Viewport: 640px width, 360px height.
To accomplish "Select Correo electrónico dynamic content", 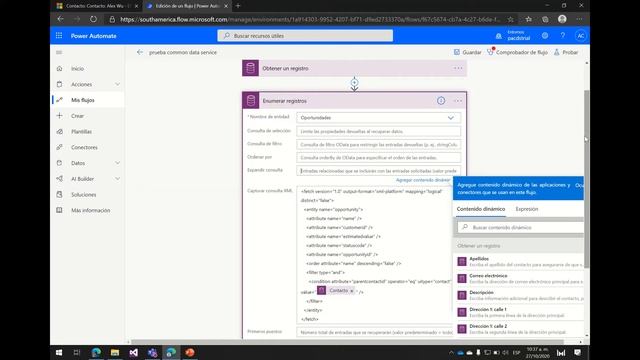I will 518,279.
